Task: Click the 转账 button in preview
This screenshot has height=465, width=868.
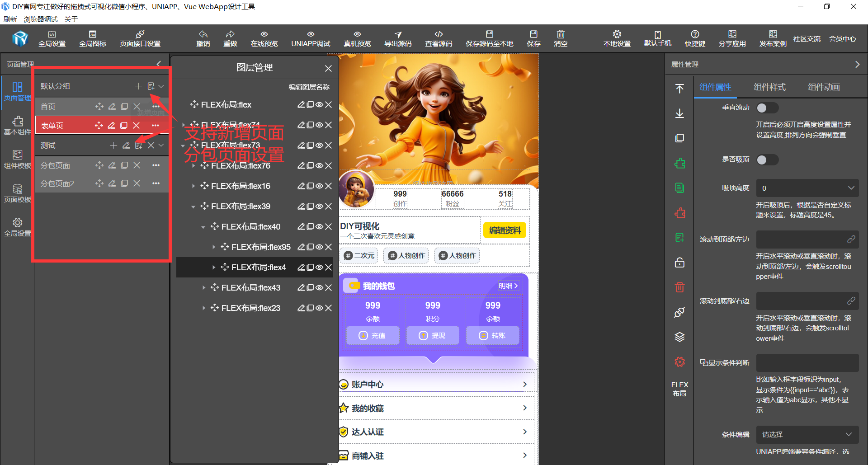Action: tap(493, 335)
